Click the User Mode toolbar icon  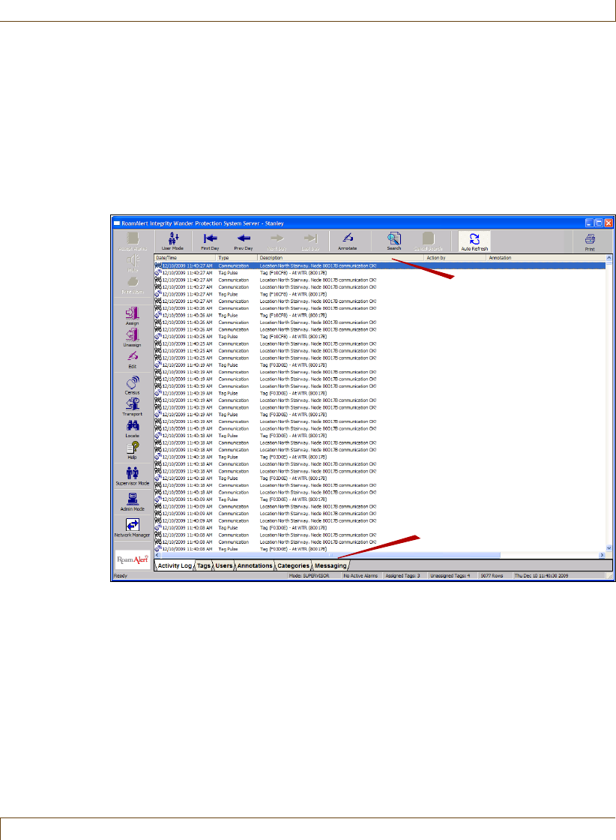coord(172,241)
